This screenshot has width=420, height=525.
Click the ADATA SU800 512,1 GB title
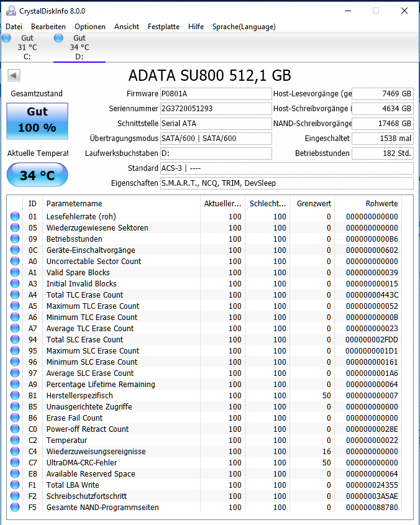pos(209,76)
